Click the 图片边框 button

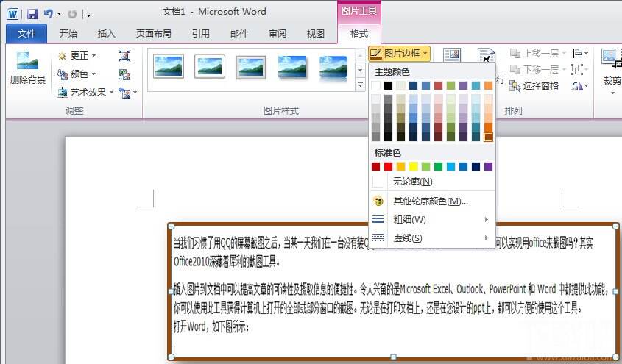click(x=399, y=54)
